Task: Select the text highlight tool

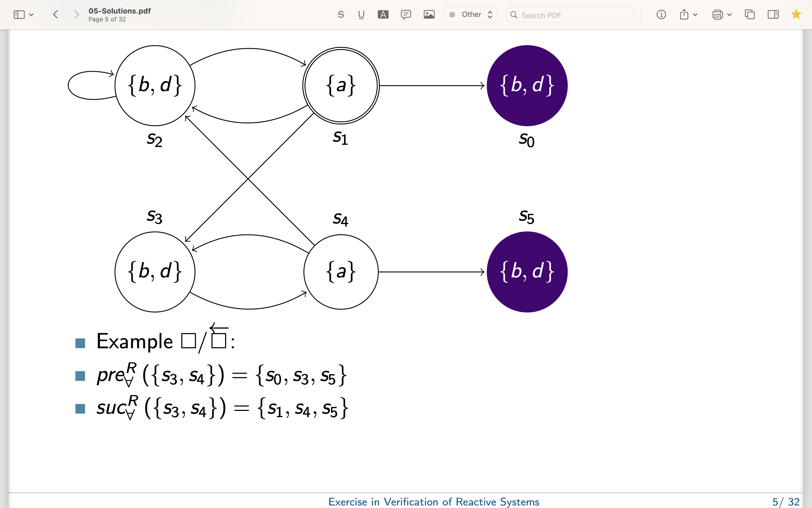Action: 383,14
